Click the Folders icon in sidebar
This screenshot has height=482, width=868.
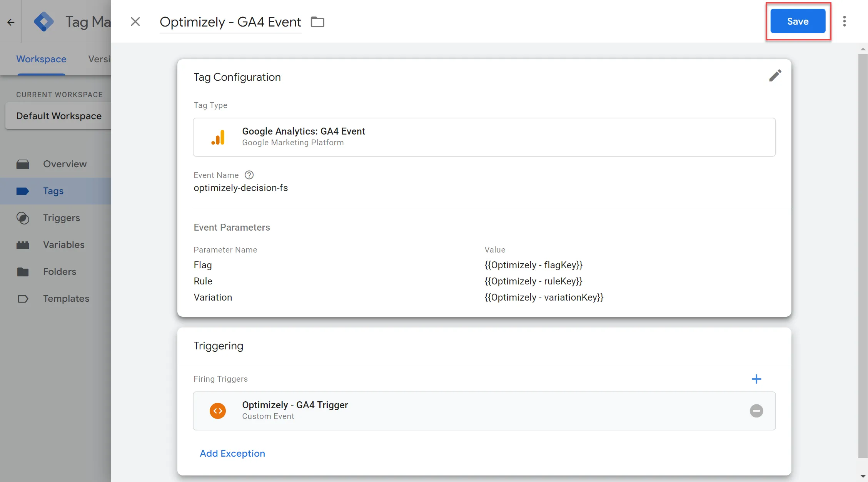coord(23,272)
